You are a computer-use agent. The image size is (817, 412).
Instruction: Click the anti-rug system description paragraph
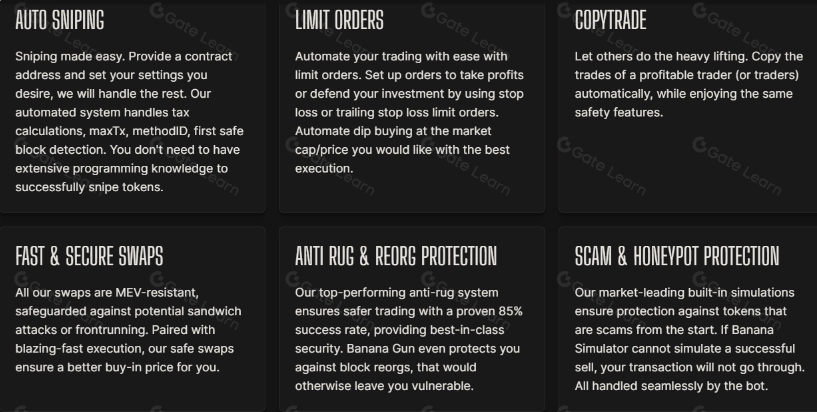pyautogui.click(x=408, y=339)
